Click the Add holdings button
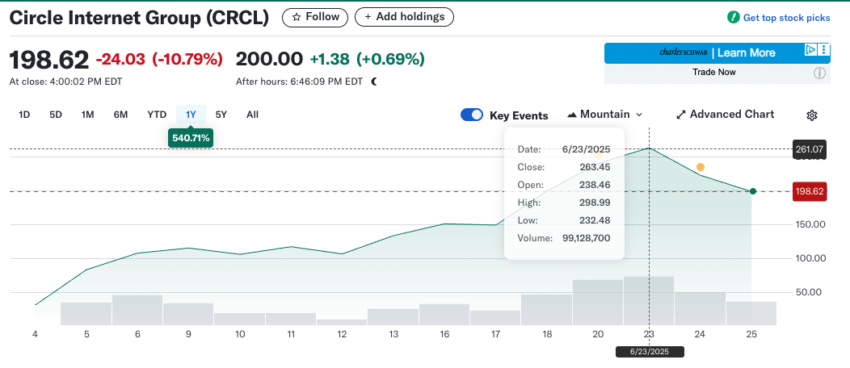850x368 pixels. 404,17
